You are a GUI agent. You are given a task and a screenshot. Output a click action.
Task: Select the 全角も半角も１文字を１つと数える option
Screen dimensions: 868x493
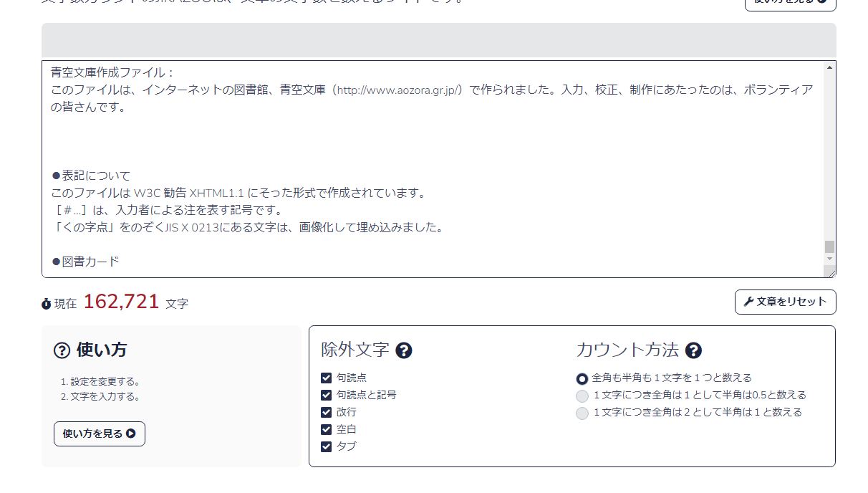click(x=582, y=378)
